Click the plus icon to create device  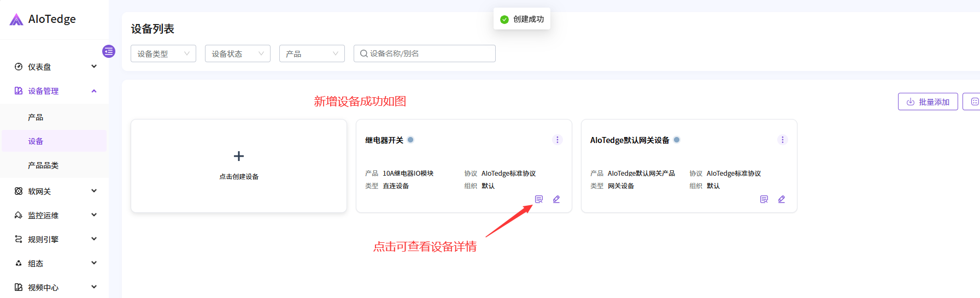coord(239,156)
